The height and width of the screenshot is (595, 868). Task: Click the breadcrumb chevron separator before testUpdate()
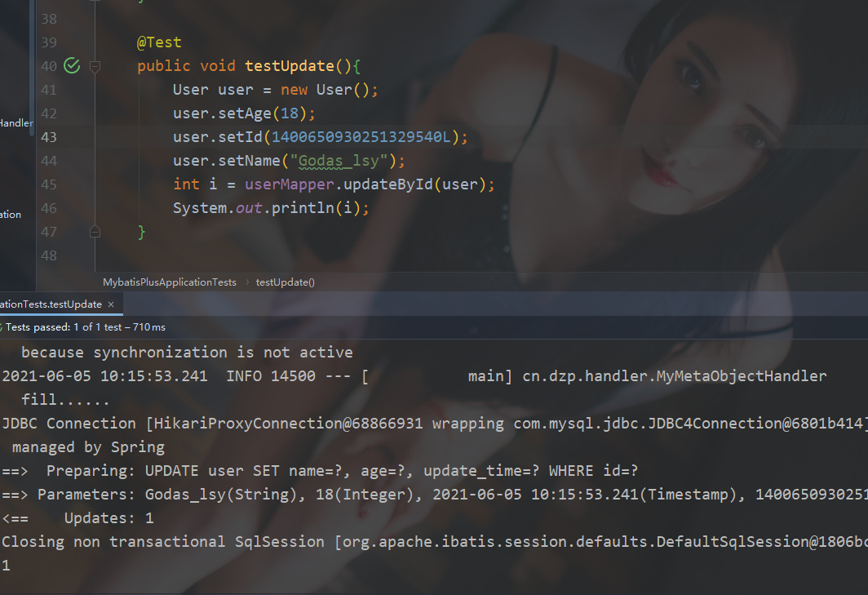point(247,282)
